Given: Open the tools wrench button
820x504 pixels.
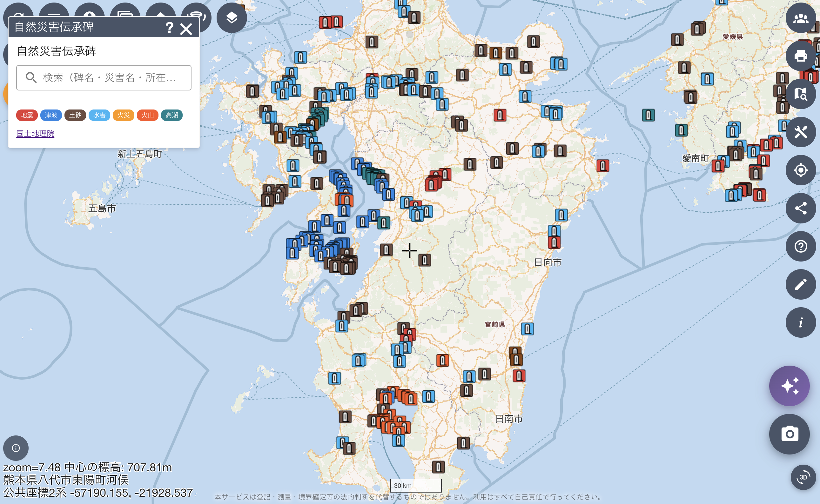Looking at the screenshot, I should coord(800,132).
